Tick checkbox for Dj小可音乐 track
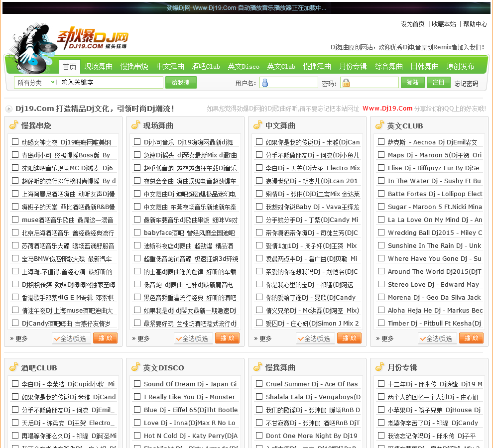 [x=137, y=142]
